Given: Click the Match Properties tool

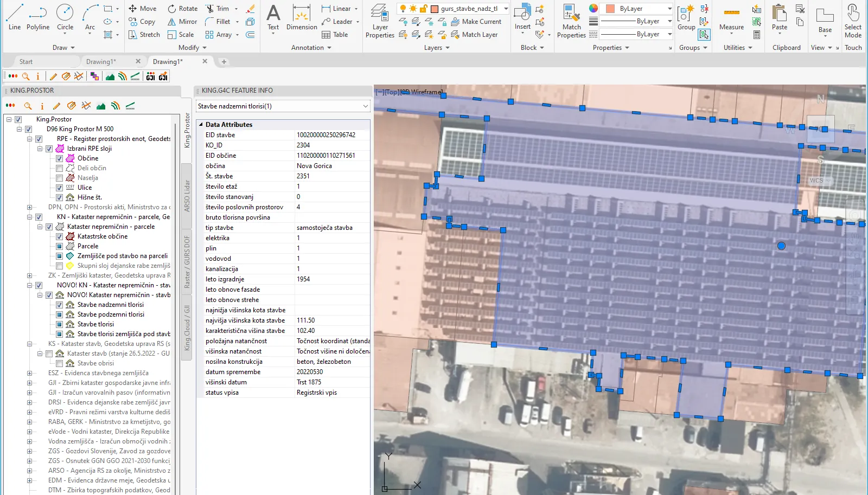Looking at the screenshot, I should click(x=571, y=22).
